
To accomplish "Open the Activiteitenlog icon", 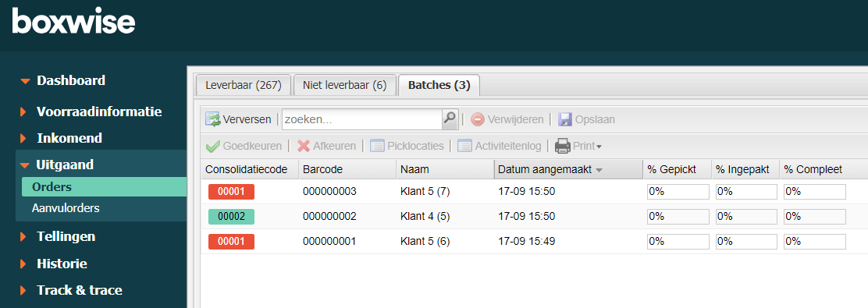I will click(x=465, y=146).
